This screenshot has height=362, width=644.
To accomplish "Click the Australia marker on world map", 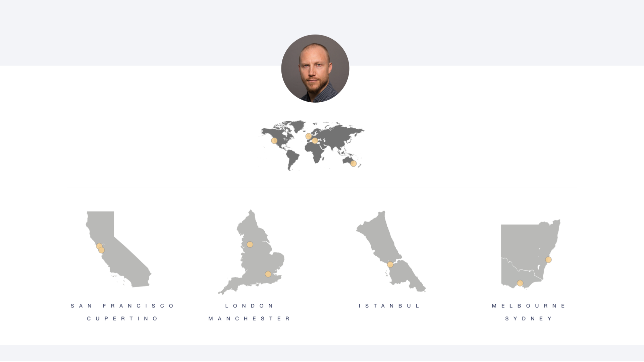I will click(353, 163).
